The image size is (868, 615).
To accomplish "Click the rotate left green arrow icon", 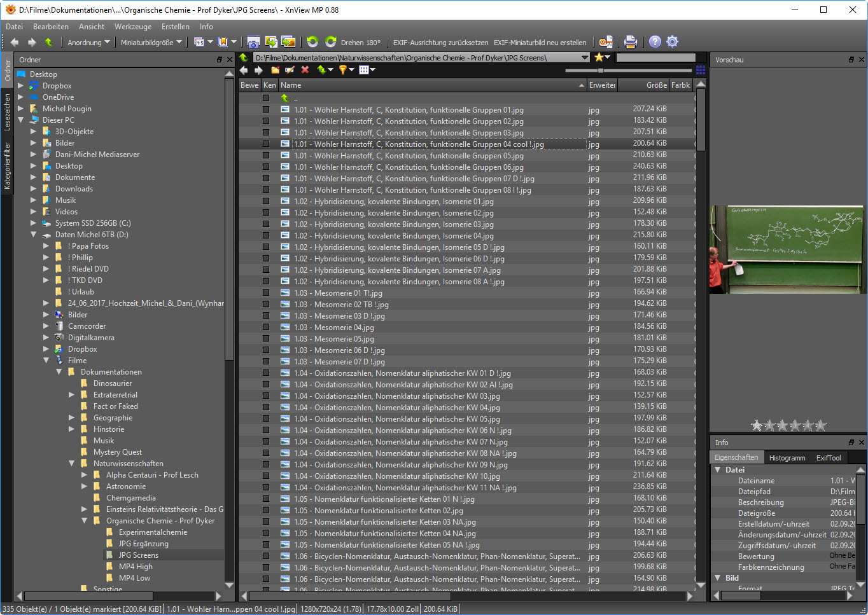I will click(x=312, y=42).
